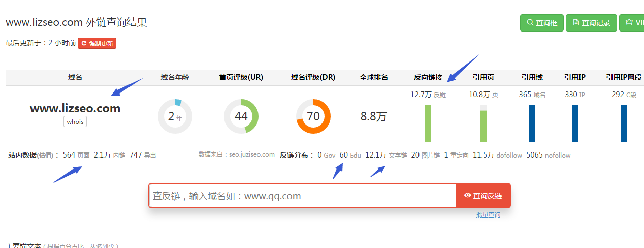
Task: Click the 强制更新 refresh button
Action: click(x=97, y=44)
